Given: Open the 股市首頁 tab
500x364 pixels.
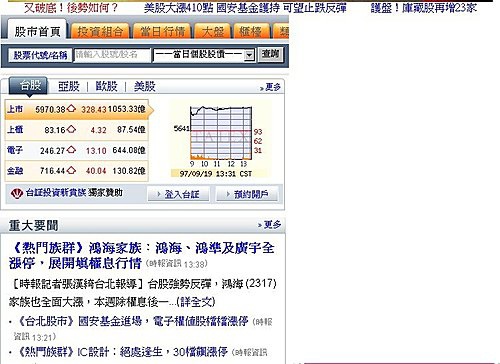Looking at the screenshot, I should click(x=37, y=31).
